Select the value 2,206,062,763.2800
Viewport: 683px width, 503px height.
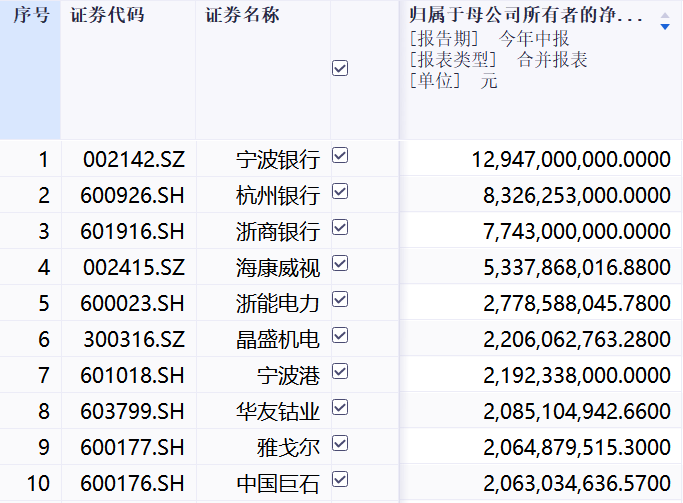pyautogui.click(x=577, y=340)
